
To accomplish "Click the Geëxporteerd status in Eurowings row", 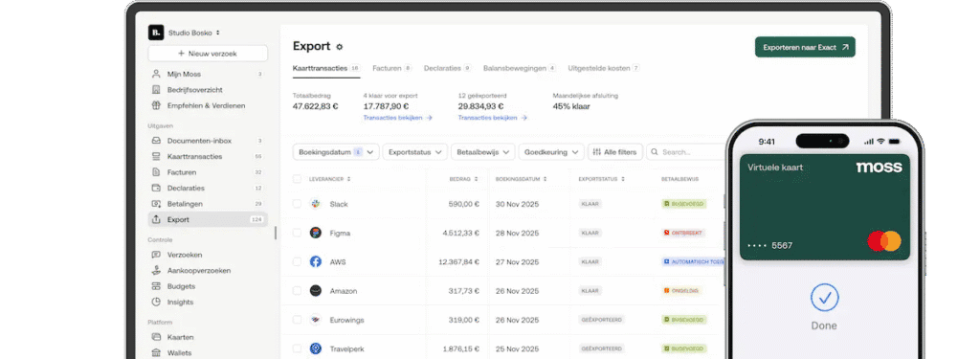I will pos(601,320).
